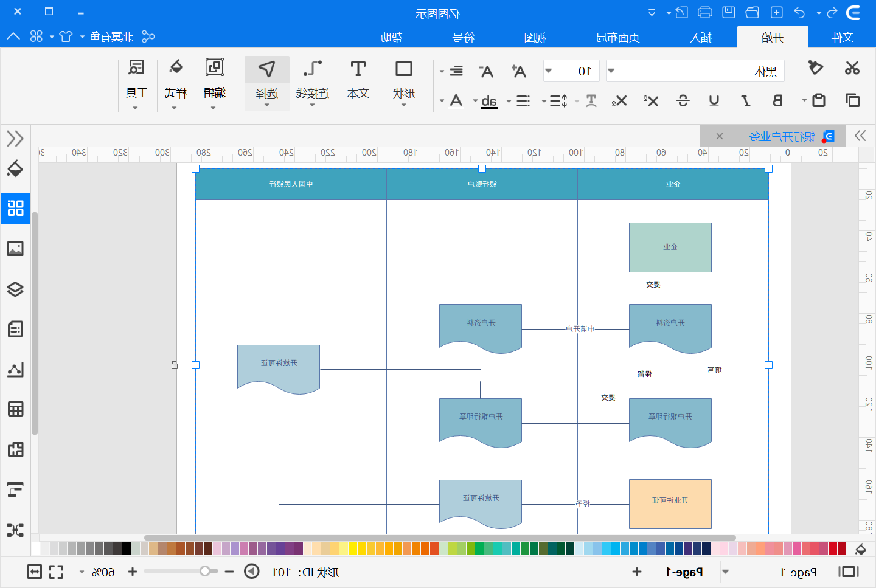Open the Fill paint bucket side panel

[15, 168]
